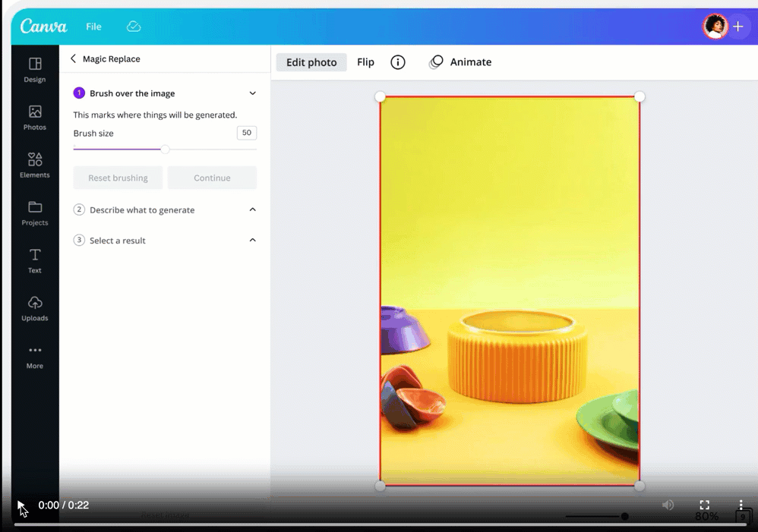Image resolution: width=758 pixels, height=532 pixels.
Task: Open the File menu
Action: (93, 27)
